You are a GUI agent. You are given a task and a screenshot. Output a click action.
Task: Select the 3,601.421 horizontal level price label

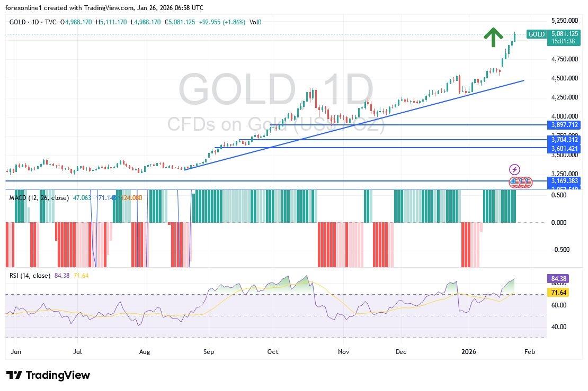tap(565, 149)
